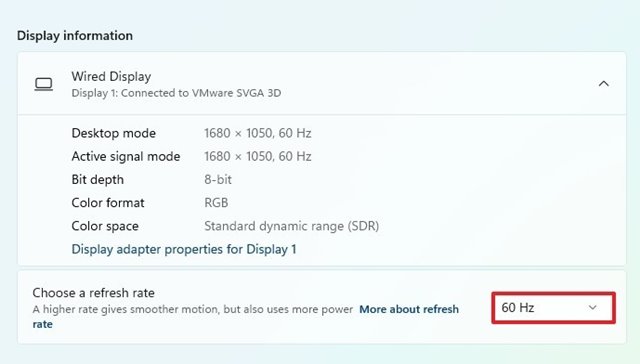Click the RGB color format value
The height and width of the screenshot is (364, 640).
point(216,203)
